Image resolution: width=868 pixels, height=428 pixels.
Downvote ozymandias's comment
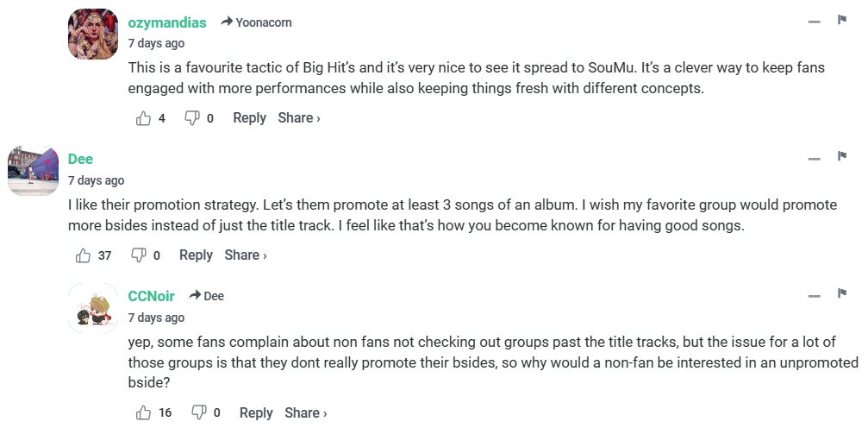coord(192,118)
